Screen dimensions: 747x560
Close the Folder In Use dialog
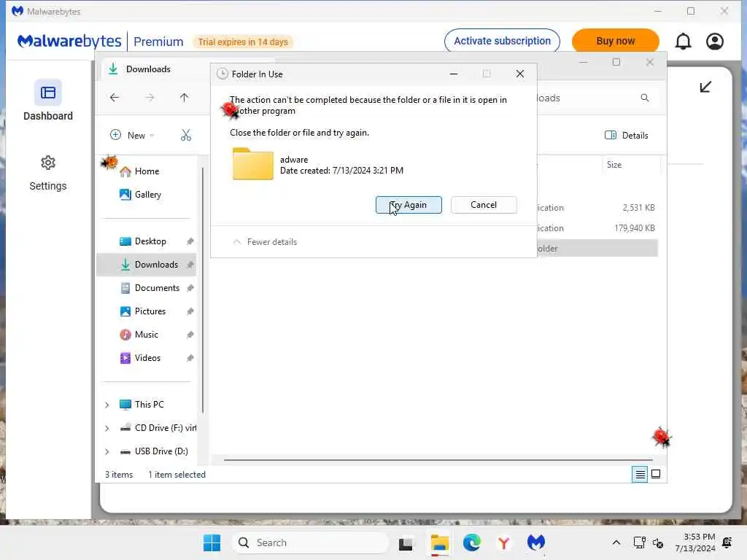coord(519,74)
